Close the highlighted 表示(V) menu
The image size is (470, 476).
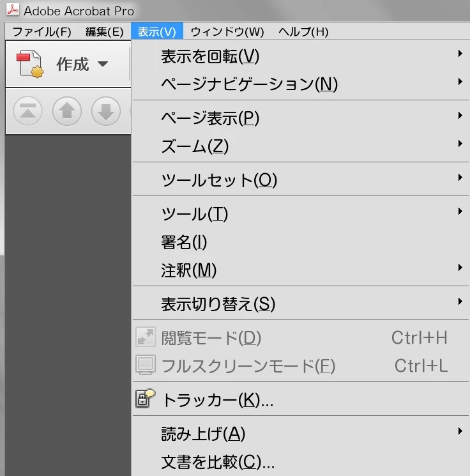157,31
